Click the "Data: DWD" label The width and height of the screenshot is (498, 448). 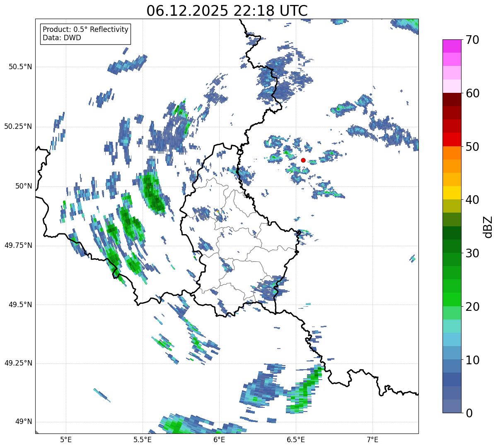[x=62, y=38]
